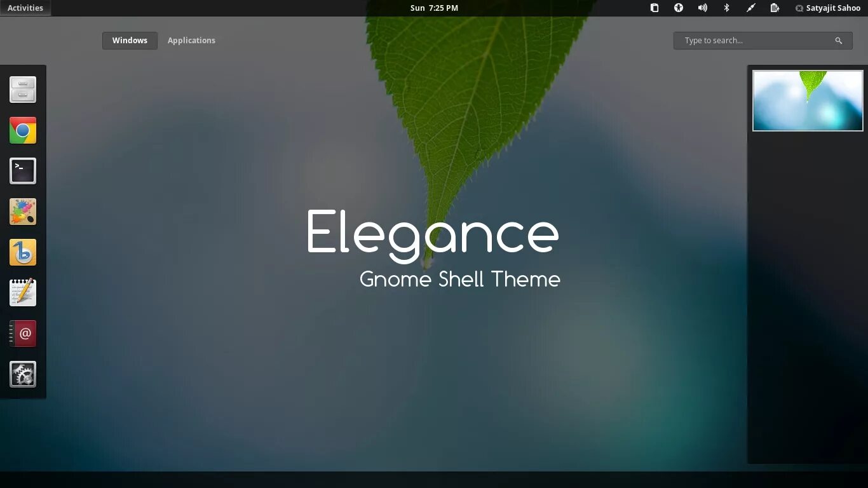Click the Activities button
Image resolution: width=868 pixels, height=488 pixels.
(25, 8)
